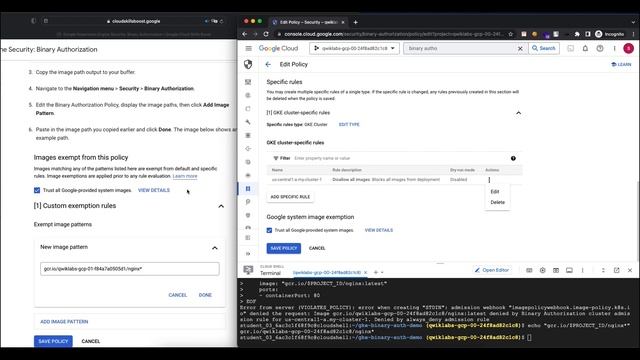Click the Security shield icon

point(248,64)
